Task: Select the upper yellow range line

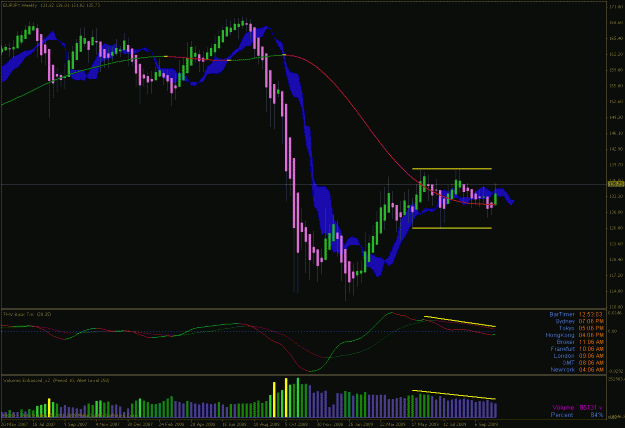Action: tap(452, 169)
